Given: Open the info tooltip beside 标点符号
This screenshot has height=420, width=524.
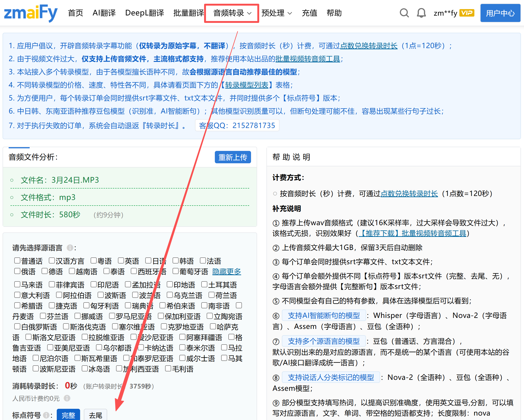Looking at the screenshot, I should [46, 415].
